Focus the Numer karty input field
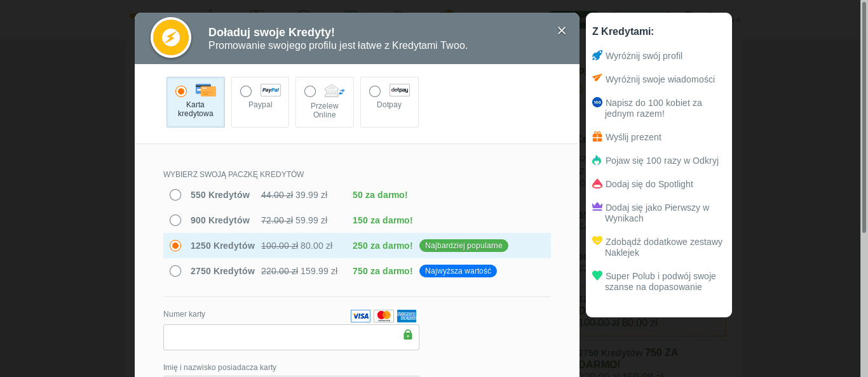 tap(291, 337)
